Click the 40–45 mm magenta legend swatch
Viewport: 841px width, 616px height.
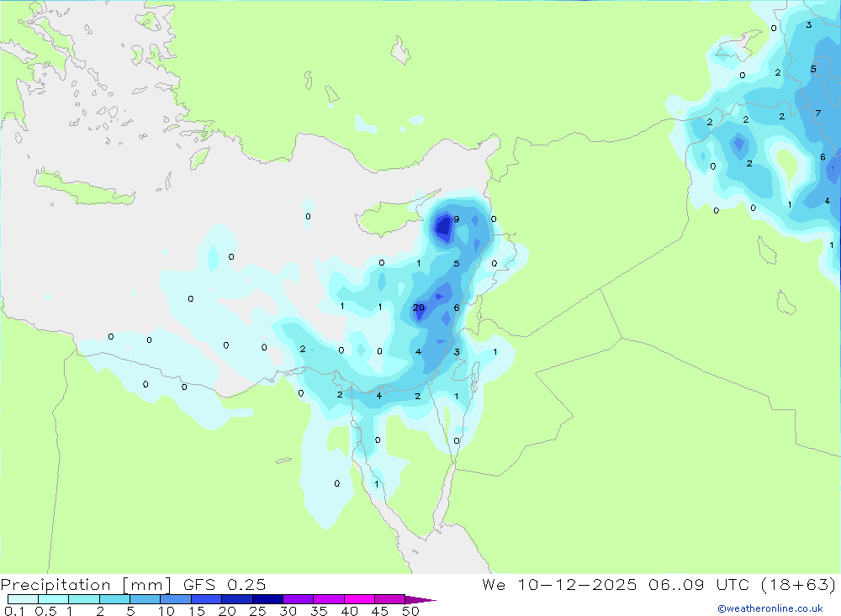point(359,599)
